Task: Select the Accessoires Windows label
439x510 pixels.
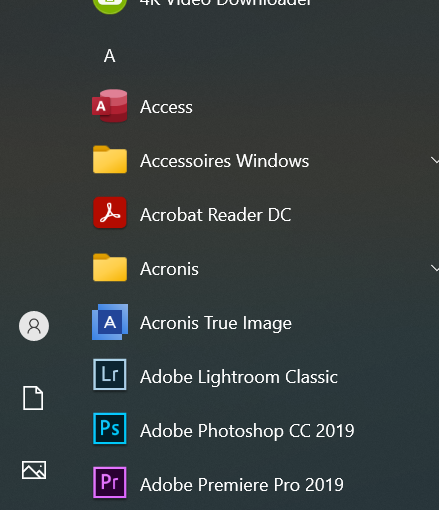Action: 225,161
